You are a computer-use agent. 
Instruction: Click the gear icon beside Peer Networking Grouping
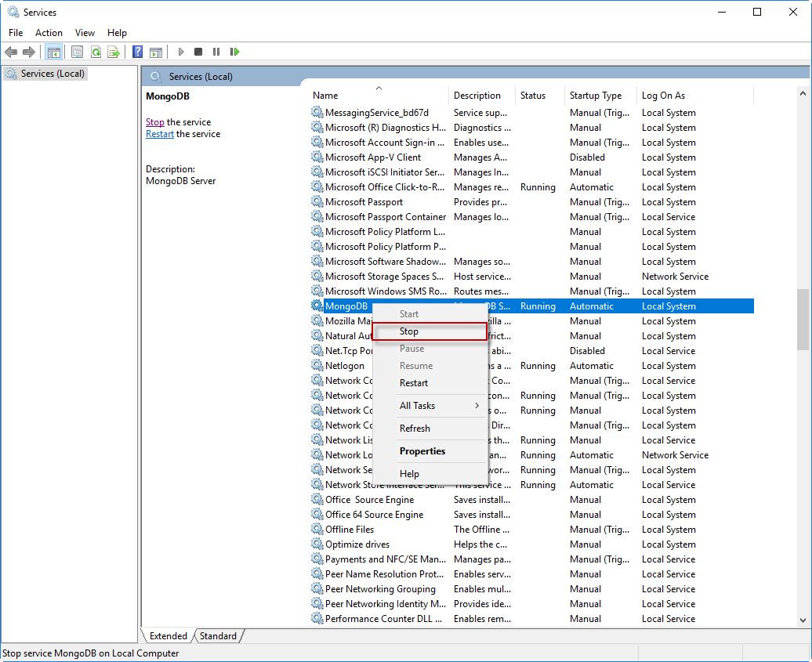tap(317, 588)
